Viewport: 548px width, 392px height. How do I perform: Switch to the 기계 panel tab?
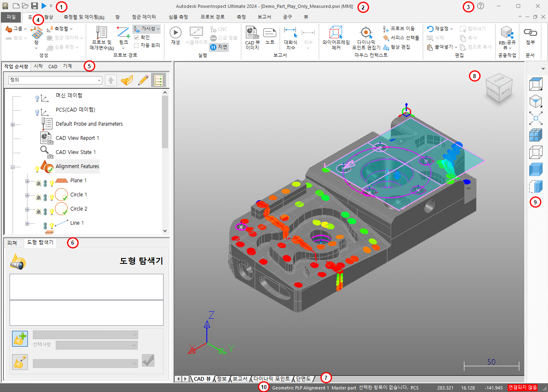pos(67,66)
